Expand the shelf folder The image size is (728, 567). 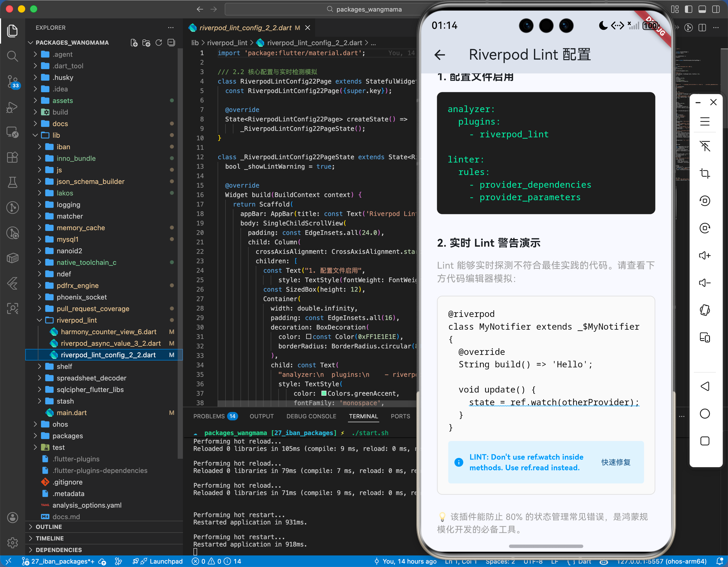[x=64, y=366]
